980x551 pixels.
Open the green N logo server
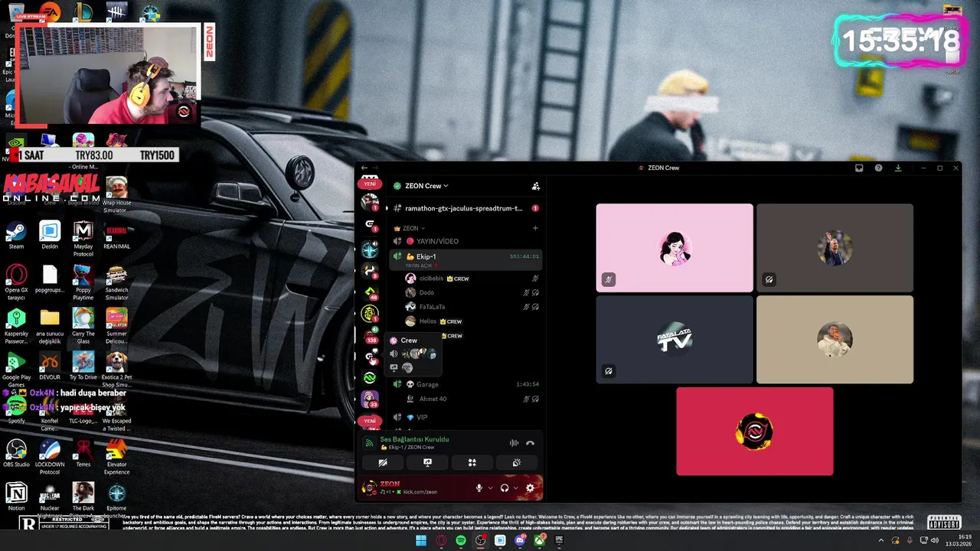tap(370, 377)
